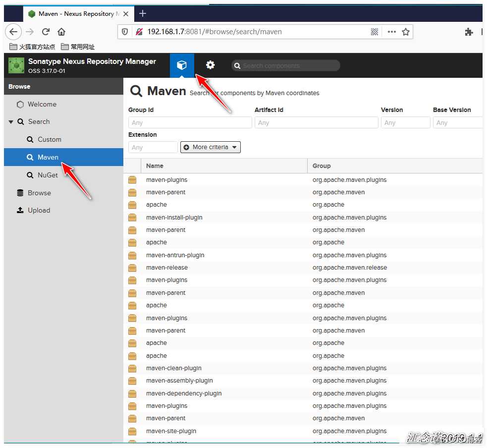This screenshot has width=487, height=448.
Task: Click the Base Version input field
Action: (458, 123)
